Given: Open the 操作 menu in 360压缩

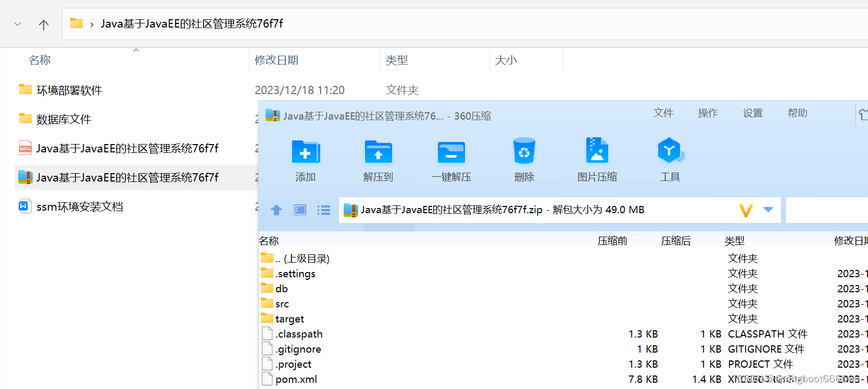Looking at the screenshot, I should 708,113.
